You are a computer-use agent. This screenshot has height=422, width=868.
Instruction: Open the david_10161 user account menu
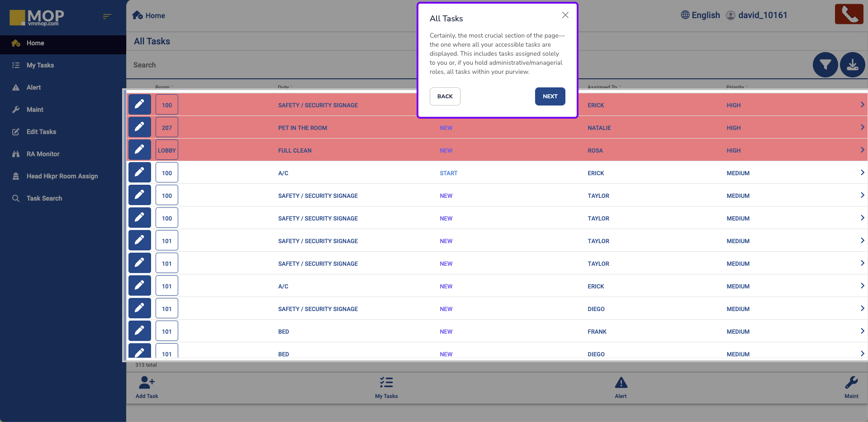pos(757,15)
